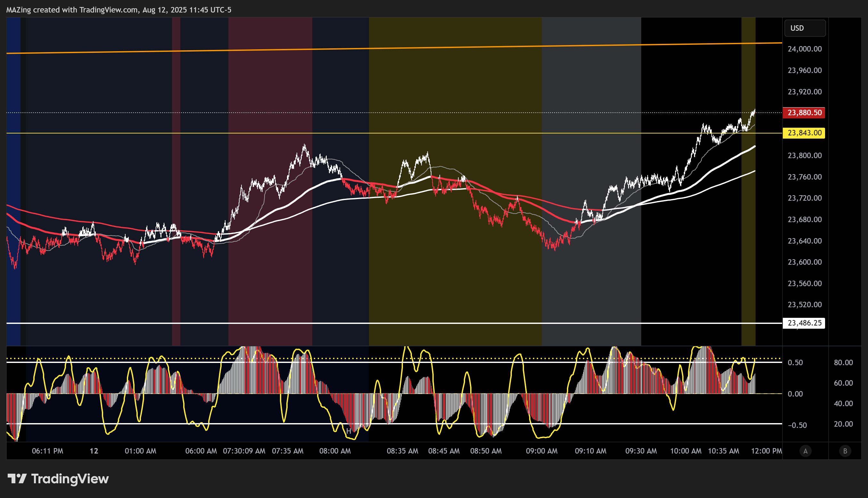Select the yellow 23,843.00 price label
This screenshot has height=498, width=868.
pos(804,133)
